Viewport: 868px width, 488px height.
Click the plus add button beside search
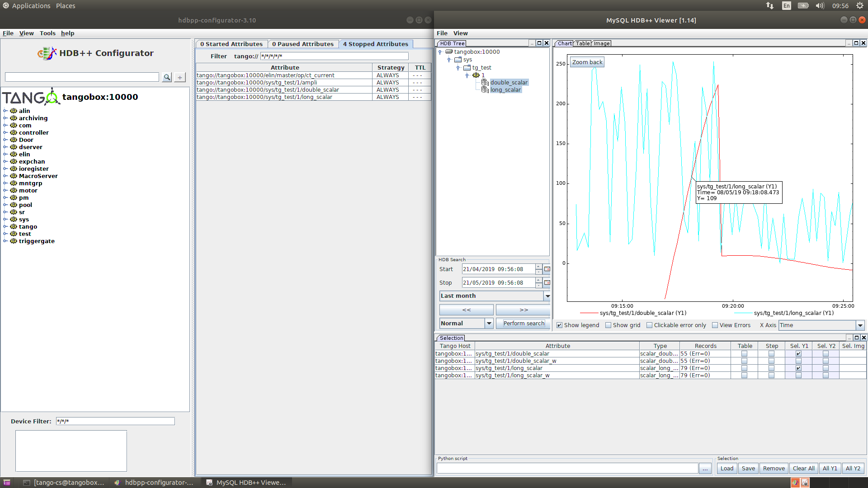[180, 77]
